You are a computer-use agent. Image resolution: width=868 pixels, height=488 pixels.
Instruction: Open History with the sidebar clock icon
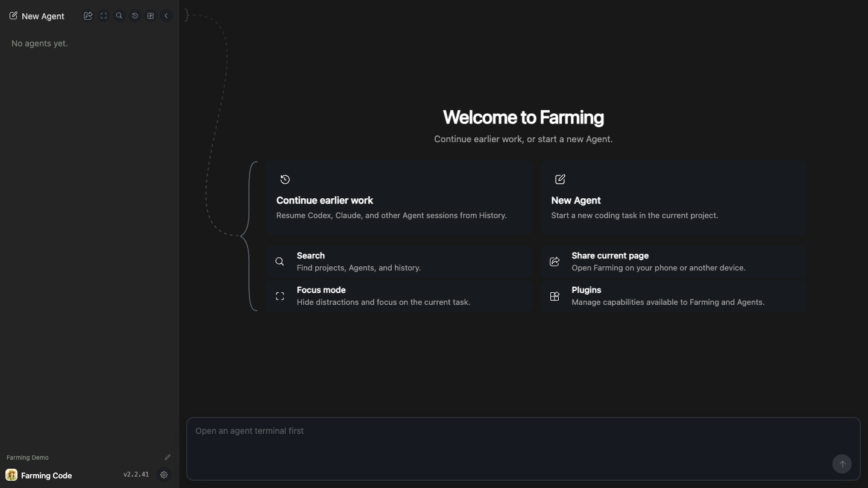coord(135,16)
